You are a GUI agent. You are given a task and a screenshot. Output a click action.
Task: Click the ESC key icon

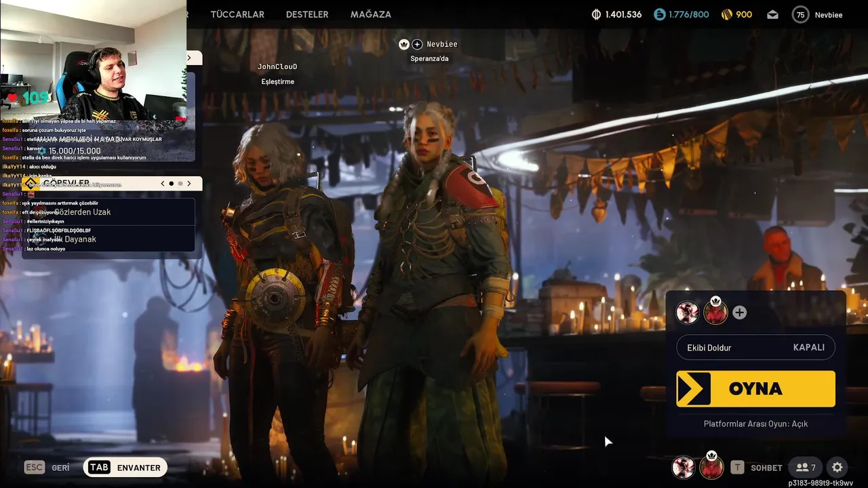point(35,468)
